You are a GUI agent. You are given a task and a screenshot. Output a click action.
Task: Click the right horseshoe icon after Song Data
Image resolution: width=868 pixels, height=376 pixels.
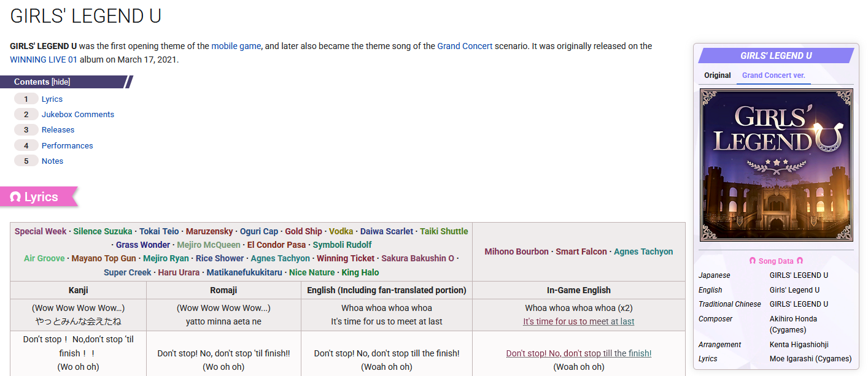(x=800, y=261)
